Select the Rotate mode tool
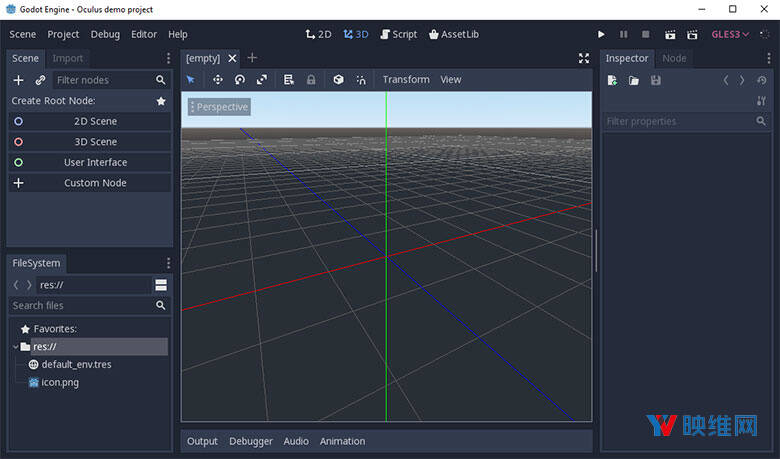Viewport: 780px width, 459px height. coord(240,80)
